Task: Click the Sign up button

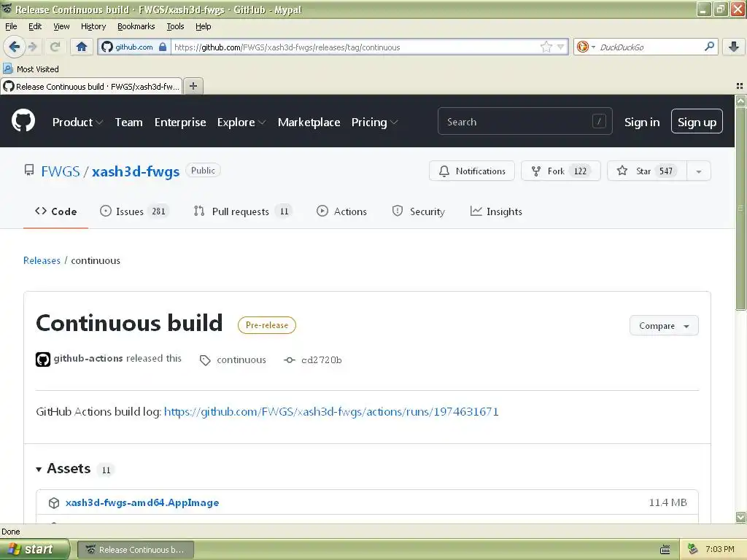Action: click(x=697, y=122)
